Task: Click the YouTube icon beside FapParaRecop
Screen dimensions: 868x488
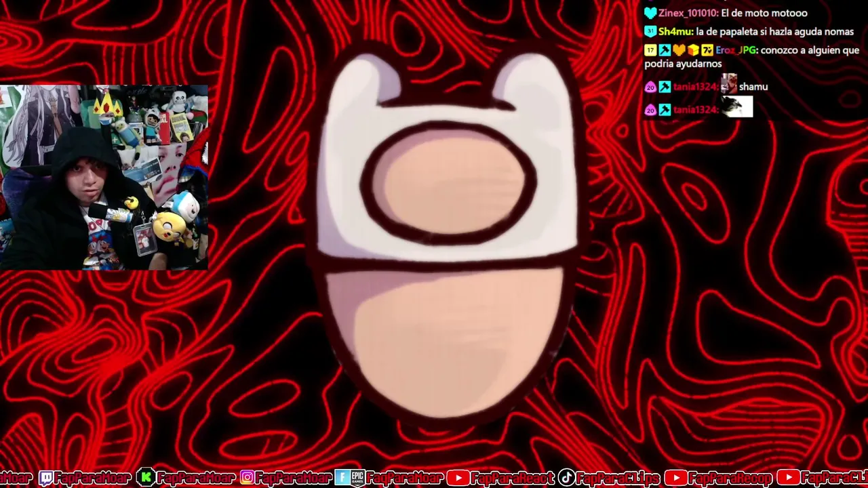Action: 675,478
